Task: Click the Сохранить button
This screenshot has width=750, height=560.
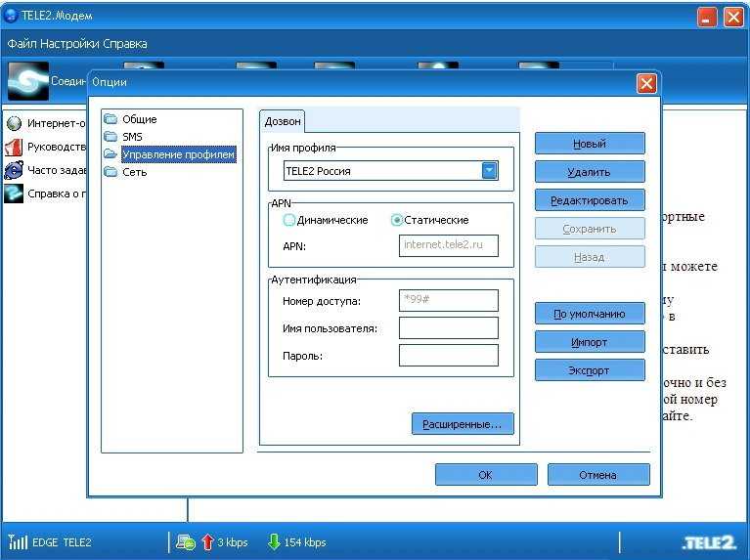Action: (590, 229)
